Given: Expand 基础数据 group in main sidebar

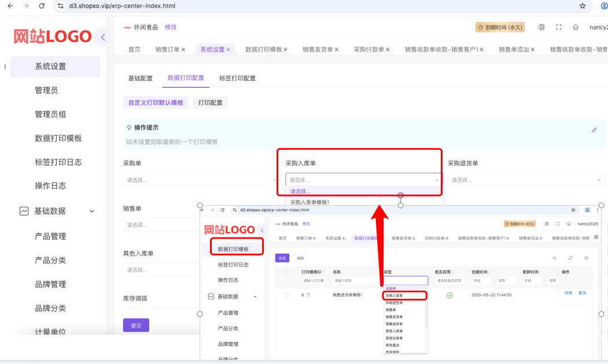Looking at the screenshot, I should pyautogui.click(x=92, y=211).
